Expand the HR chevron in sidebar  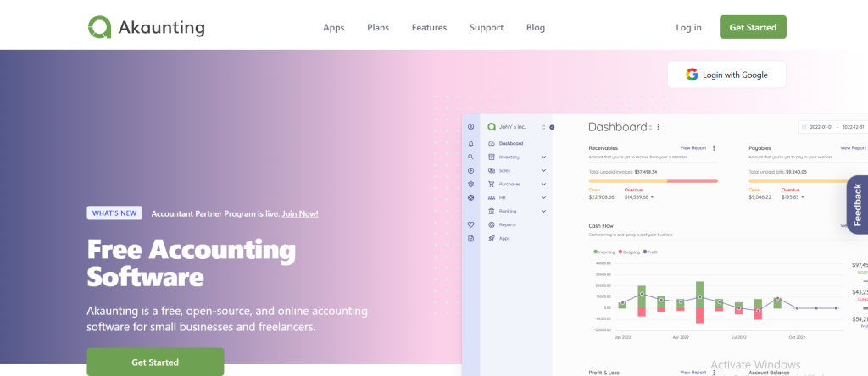(x=544, y=197)
